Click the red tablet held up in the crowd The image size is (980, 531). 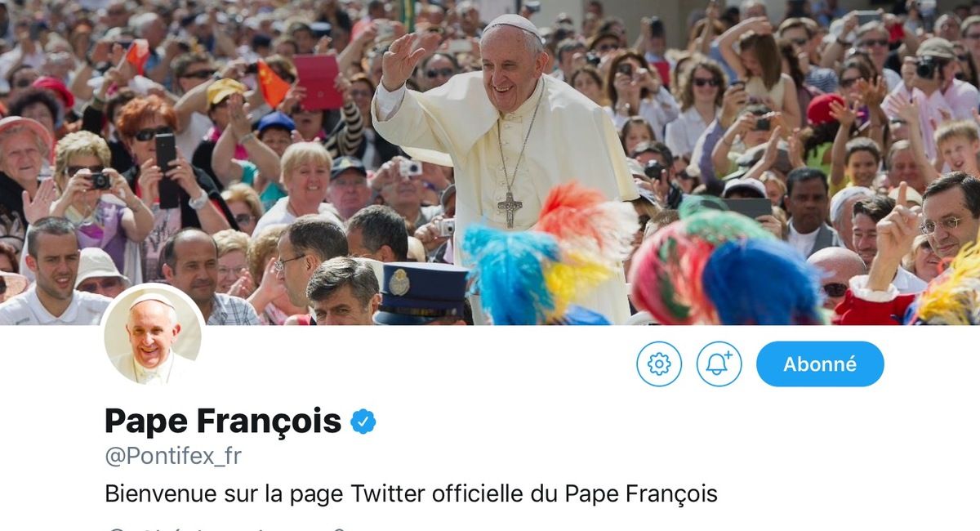tap(318, 82)
